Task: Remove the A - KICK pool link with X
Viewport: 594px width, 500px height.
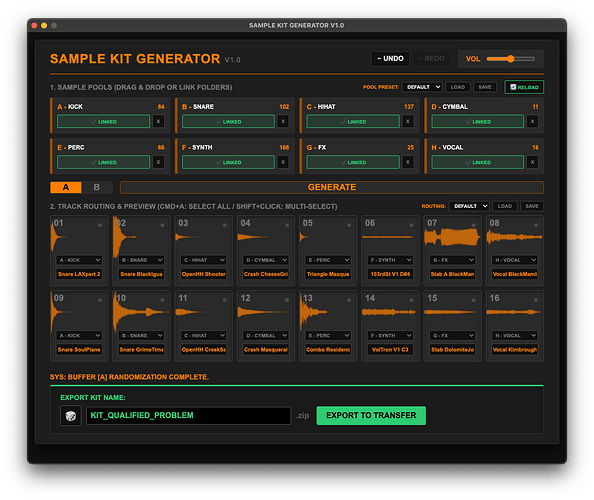Action: click(x=158, y=122)
